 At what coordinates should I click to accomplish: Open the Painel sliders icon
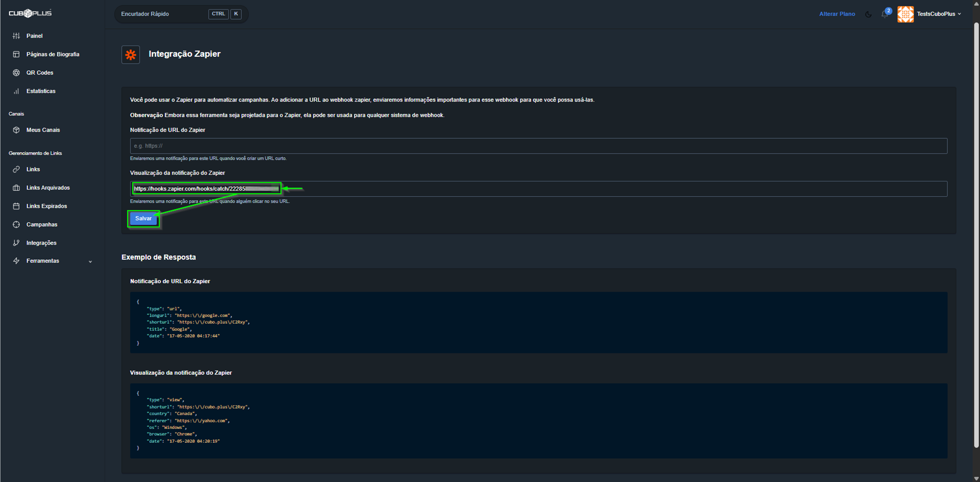pos(16,36)
